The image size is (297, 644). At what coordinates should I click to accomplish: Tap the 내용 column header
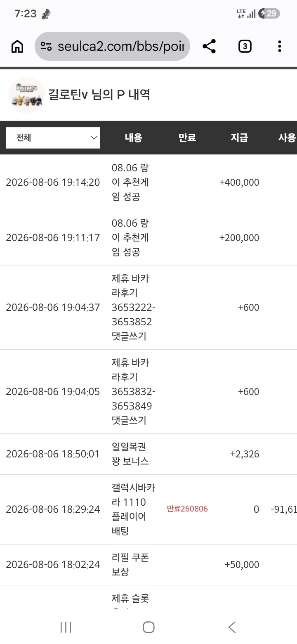(x=134, y=138)
